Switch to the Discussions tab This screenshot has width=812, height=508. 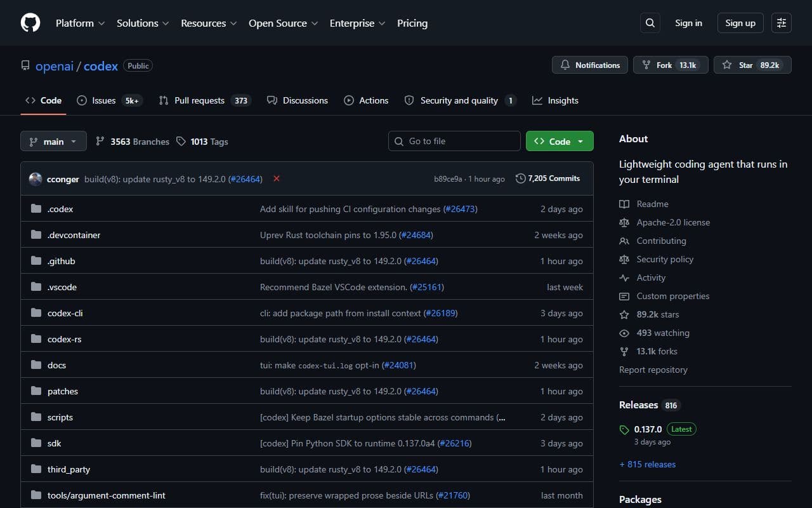(x=298, y=100)
